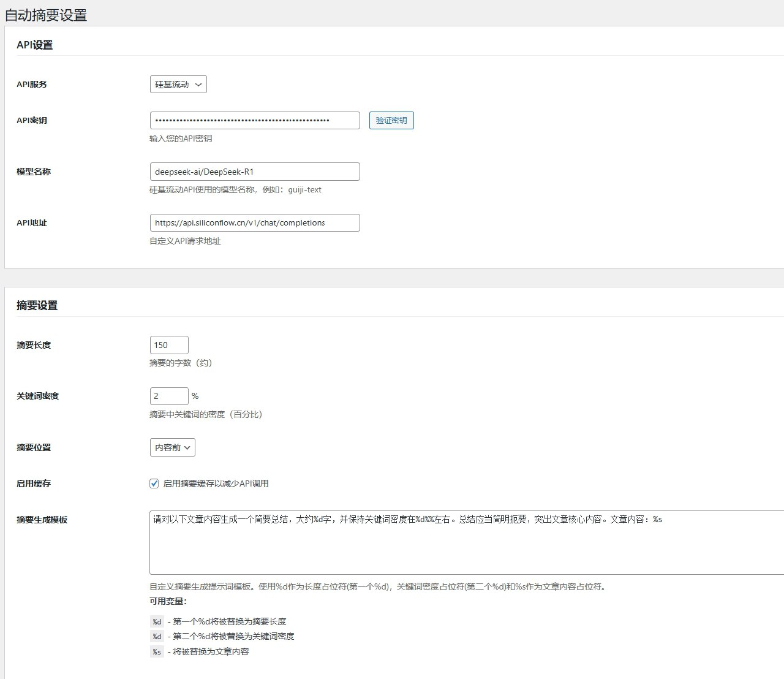Click the API服务 row label
This screenshot has width=784, height=679.
point(32,85)
